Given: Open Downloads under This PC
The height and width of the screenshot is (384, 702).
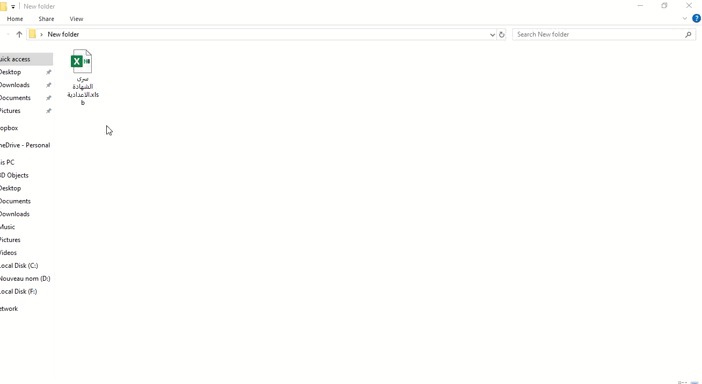Looking at the screenshot, I should tap(15, 214).
